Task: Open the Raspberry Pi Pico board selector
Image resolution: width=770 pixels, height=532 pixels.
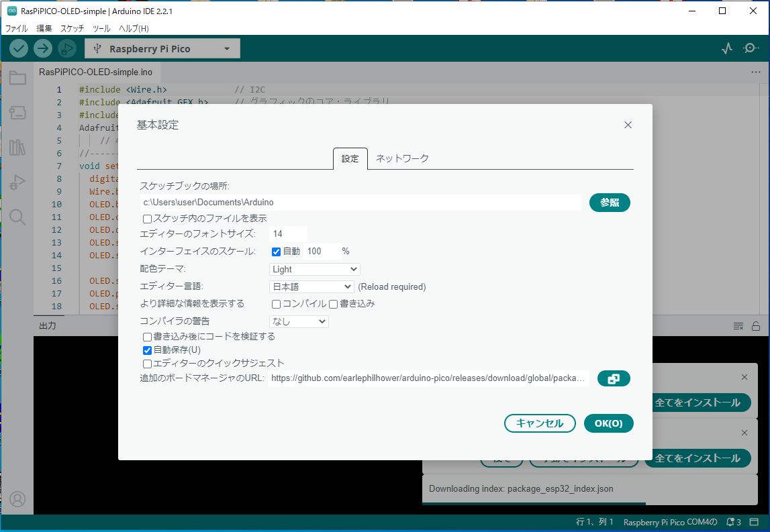Action: coord(161,48)
